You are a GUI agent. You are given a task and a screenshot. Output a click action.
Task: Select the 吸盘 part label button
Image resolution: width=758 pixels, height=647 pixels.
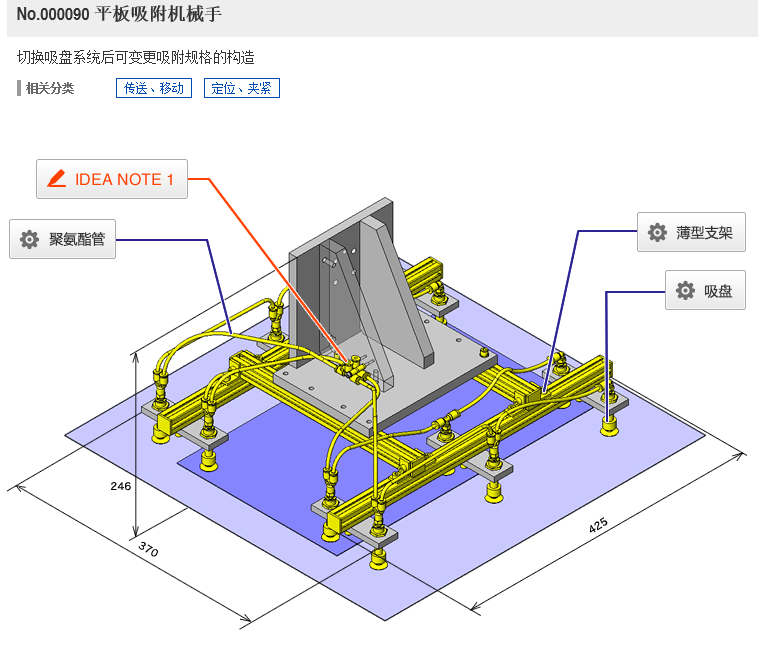tap(705, 290)
